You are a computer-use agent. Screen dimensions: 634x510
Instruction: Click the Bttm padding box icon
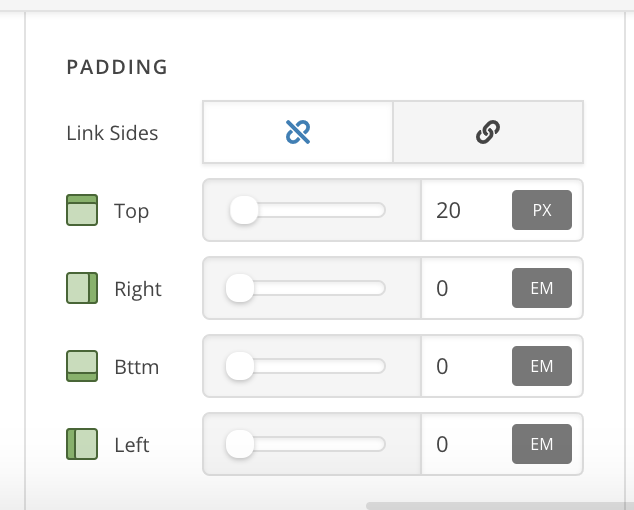coord(81,367)
